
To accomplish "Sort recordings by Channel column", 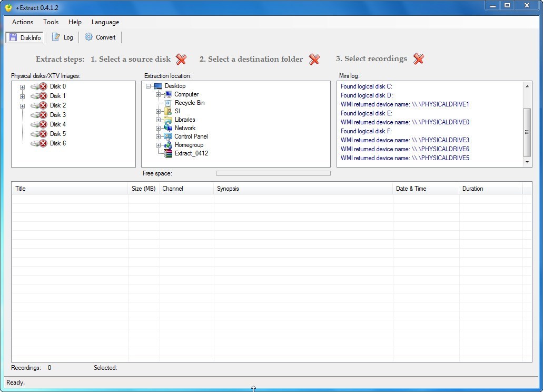I will click(186, 189).
